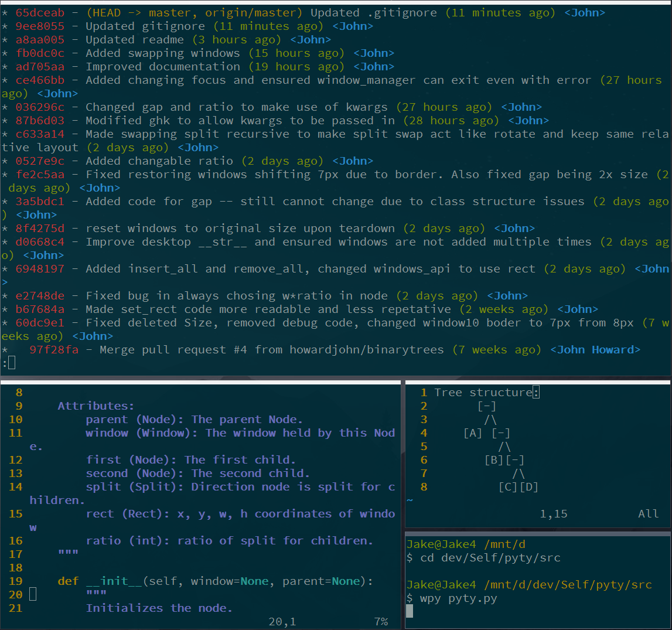Click the '(3 hours ago)' timestamp

click(x=237, y=40)
